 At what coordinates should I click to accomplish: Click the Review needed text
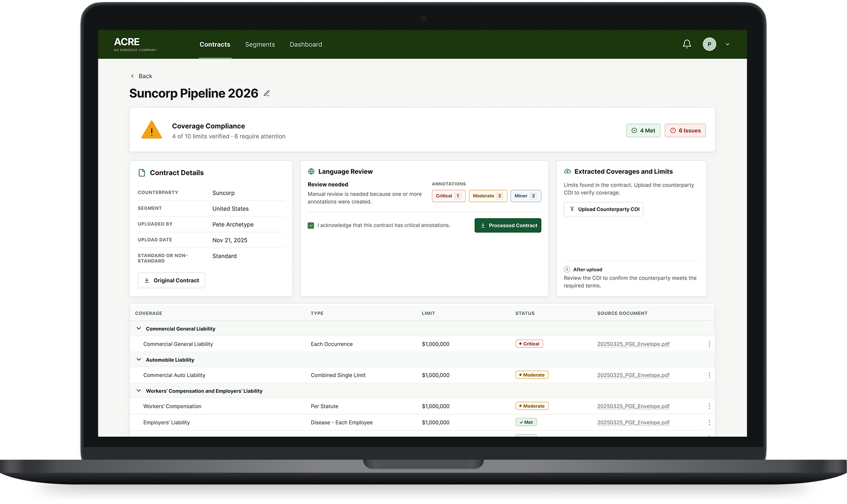point(328,184)
